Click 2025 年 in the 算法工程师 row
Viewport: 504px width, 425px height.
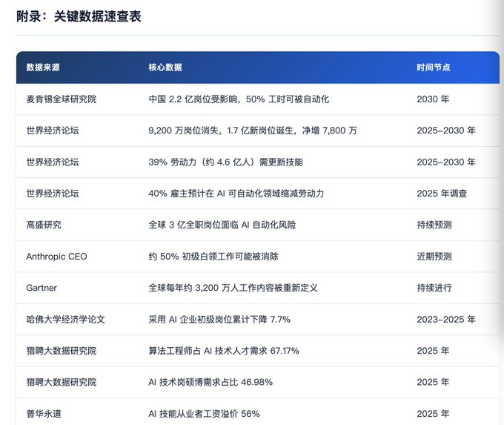pyautogui.click(x=433, y=351)
